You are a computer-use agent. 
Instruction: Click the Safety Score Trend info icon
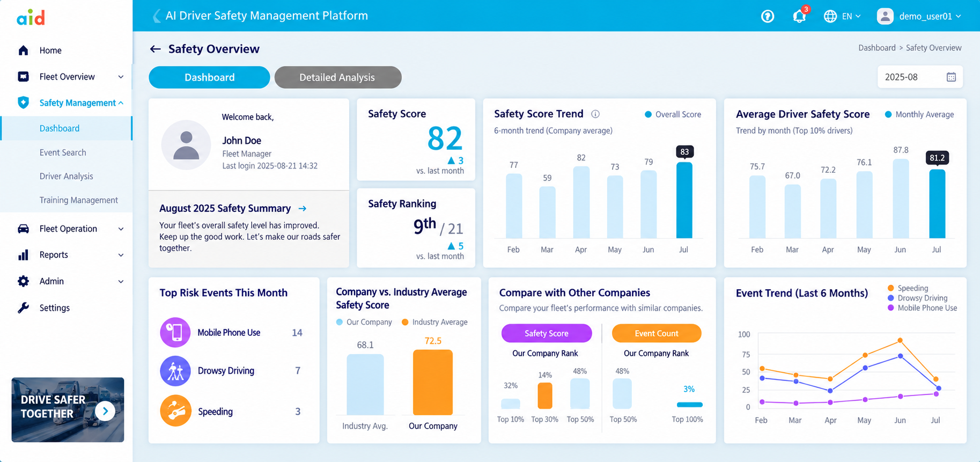[x=595, y=114]
